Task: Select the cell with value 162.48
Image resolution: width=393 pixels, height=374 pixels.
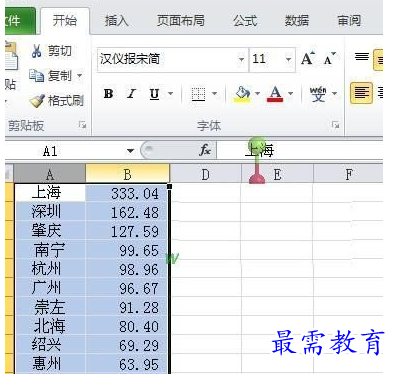Action: click(x=127, y=212)
